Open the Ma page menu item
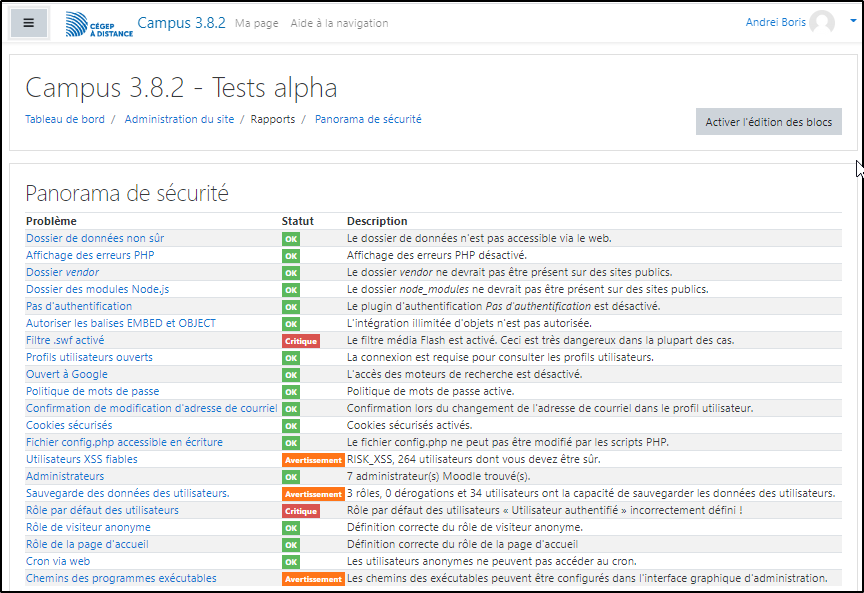Image resolution: width=864 pixels, height=593 pixels. pyautogui.click(x=257, y=23)
